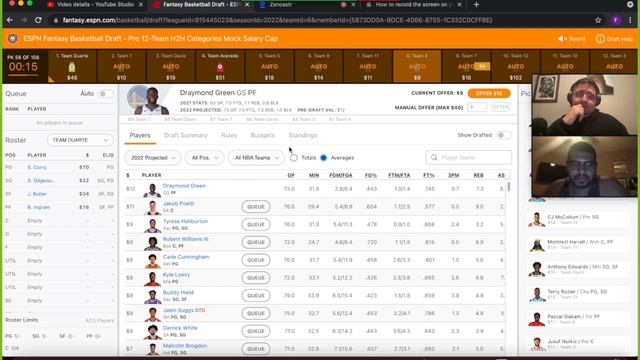Screen dimensions: 640x360
Task: Open the All NBA Teams dropdown
Action: [256, 158]
